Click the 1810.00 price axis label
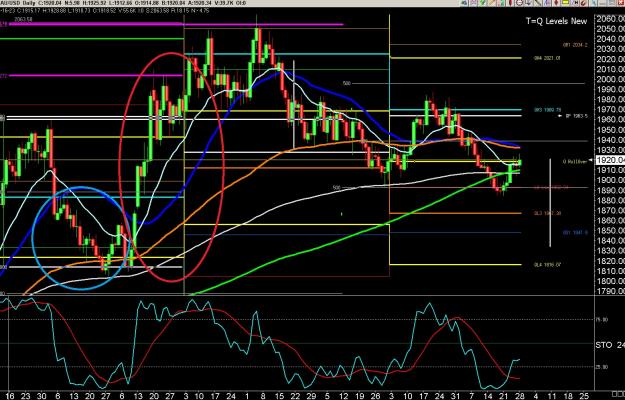Image resolution: width=625 pixels, height=400 pixels. tap(610, 271)
